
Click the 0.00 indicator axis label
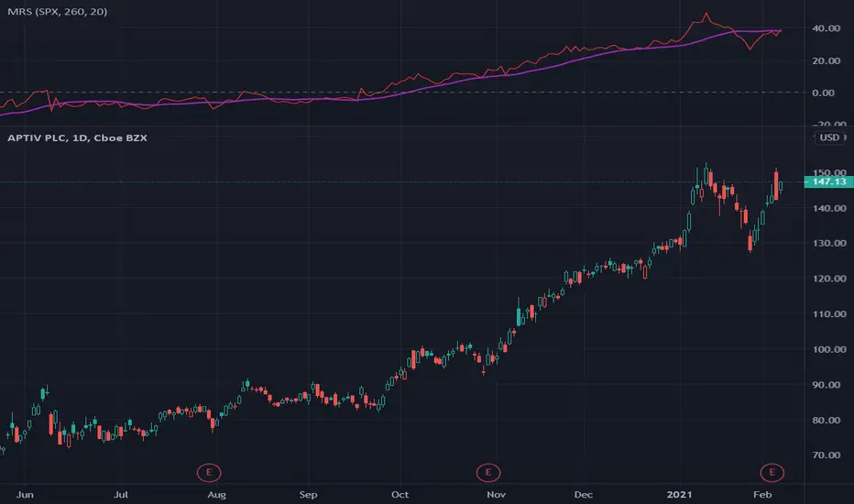pos(823,93)
